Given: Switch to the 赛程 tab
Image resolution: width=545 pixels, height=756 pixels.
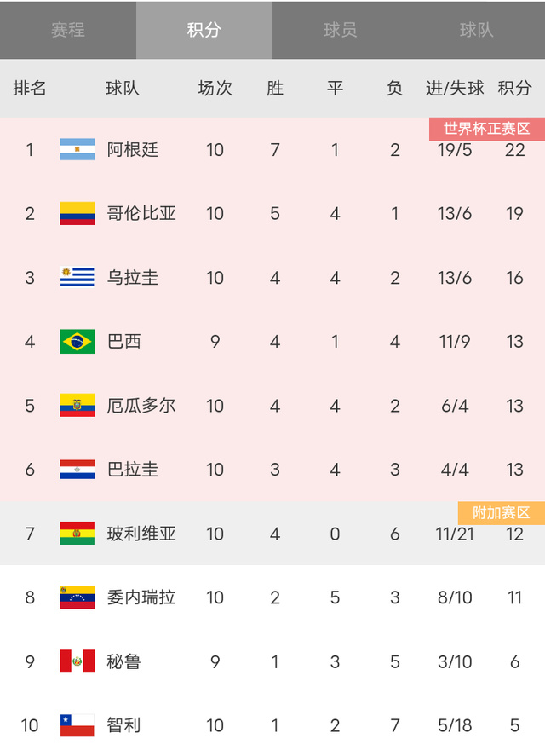Looking at the screenshot, I should tap(67, 28).
